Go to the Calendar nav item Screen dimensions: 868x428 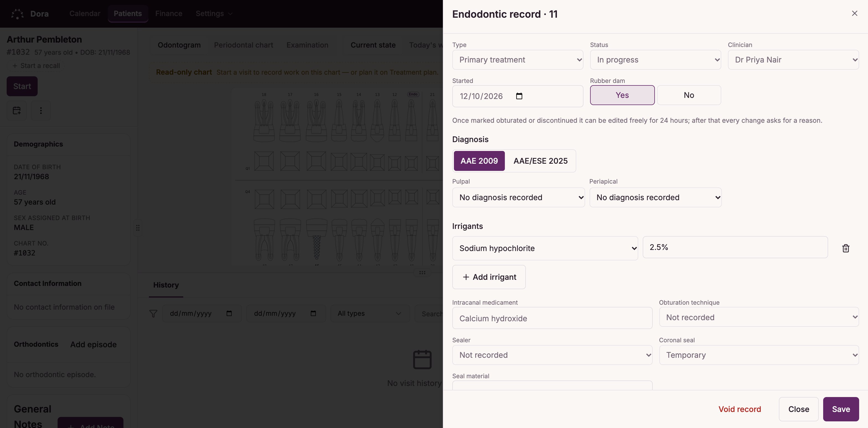tap(85, 14)
